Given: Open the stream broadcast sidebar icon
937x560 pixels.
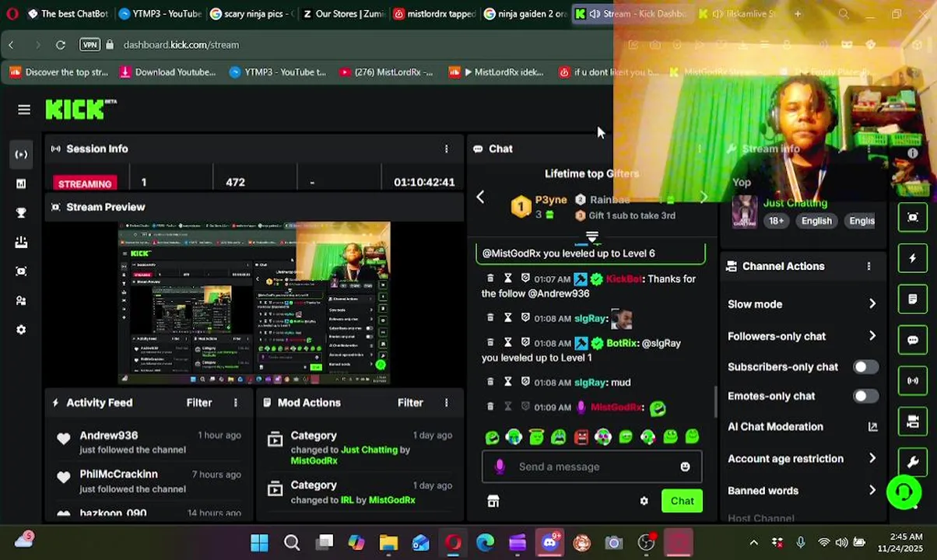Looking at the screenshot, I should tap(21, 154).
